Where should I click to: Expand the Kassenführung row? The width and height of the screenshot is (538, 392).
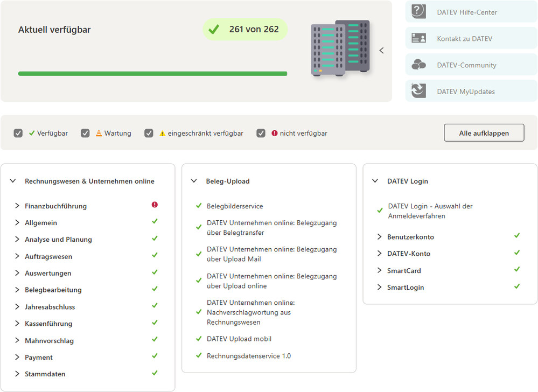[17, 324]
